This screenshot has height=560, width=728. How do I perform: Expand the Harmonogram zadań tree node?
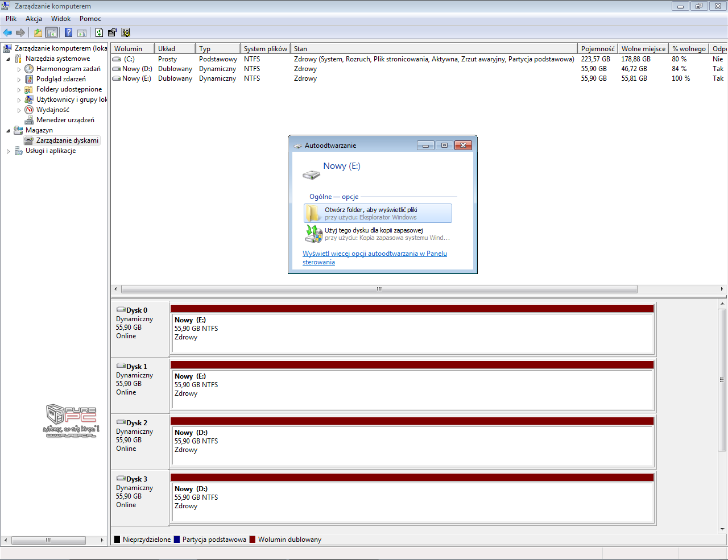pyautogui.click(x=19, y=69)
